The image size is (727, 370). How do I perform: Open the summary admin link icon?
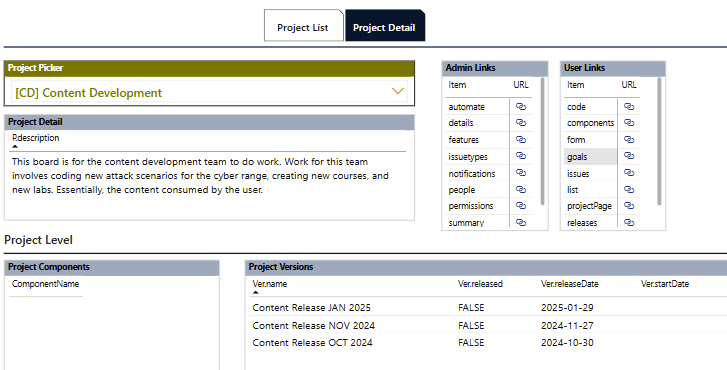(521, 223)
